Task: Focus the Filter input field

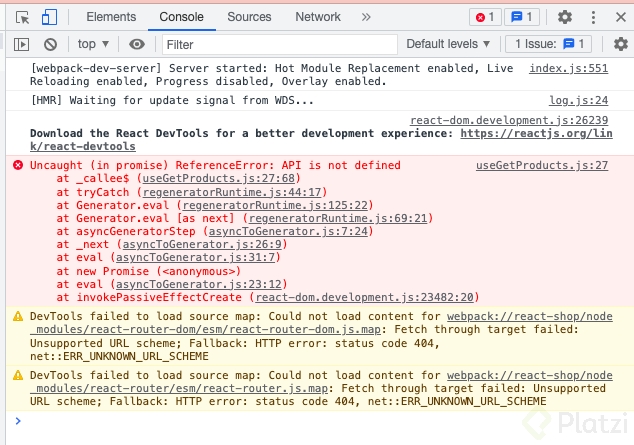Action: (280, 44)
